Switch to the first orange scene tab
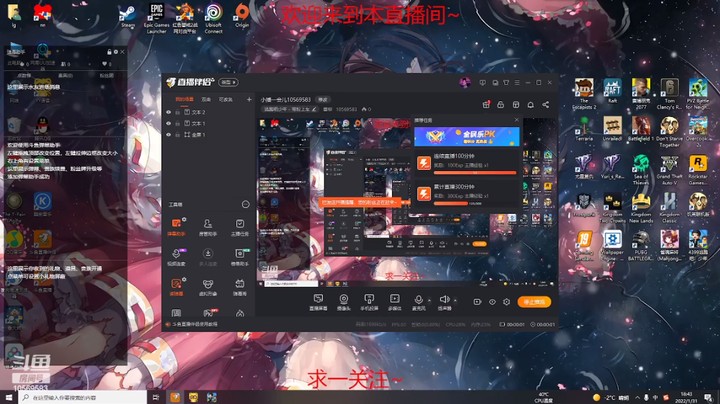 [185, 100]
